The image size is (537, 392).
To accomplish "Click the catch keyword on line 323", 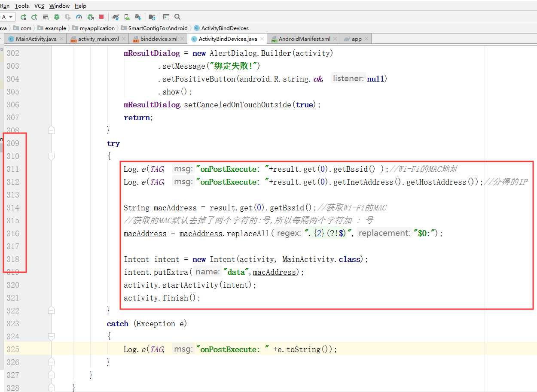I will (x=118, y=324).
